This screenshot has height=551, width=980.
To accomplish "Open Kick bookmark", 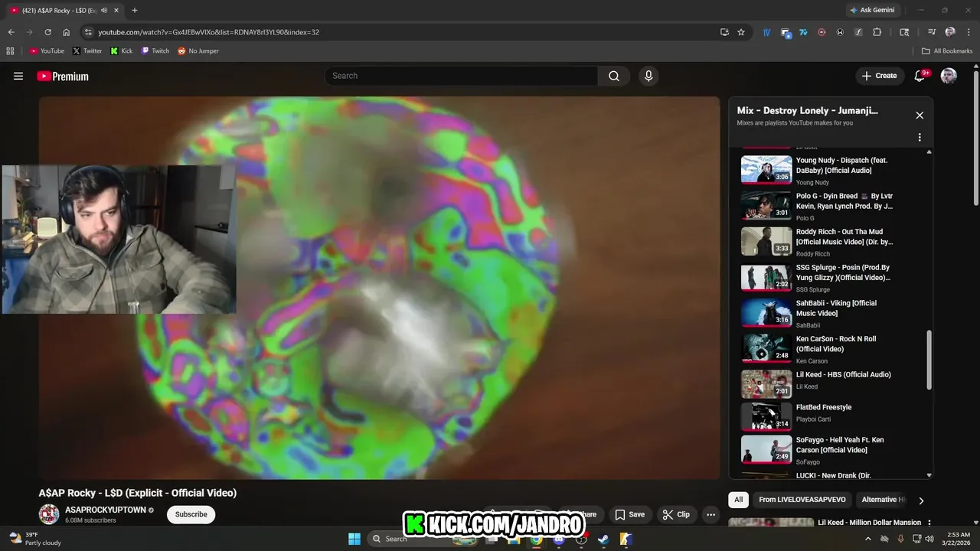I will [x=121, y=51].
